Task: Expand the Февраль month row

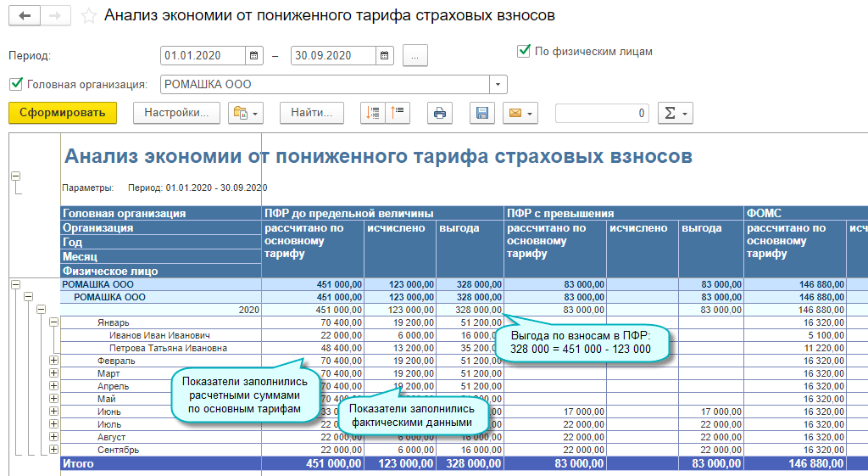Action: (x=53, y=361)
